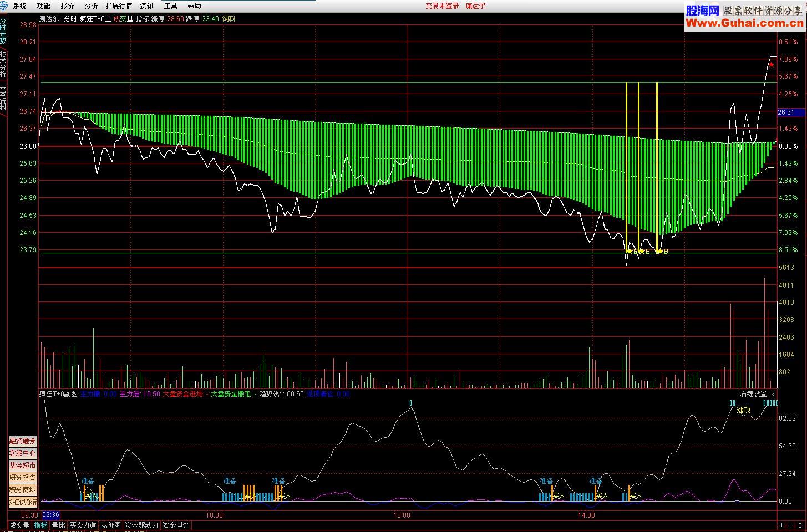The height and width of the screenshot is (532, 807).
Task: Click the 右键设置 label on sub-chart
Action: [x=754, y=394]
